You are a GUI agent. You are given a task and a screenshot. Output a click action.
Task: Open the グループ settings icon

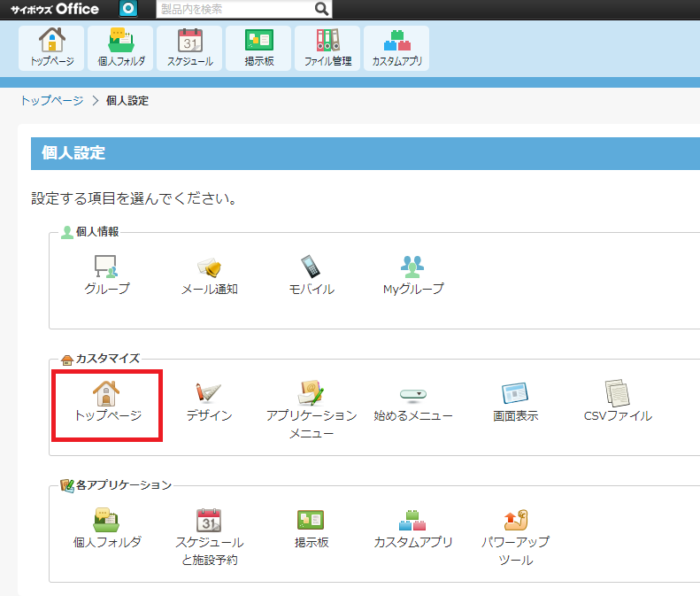tap(107, 267)
